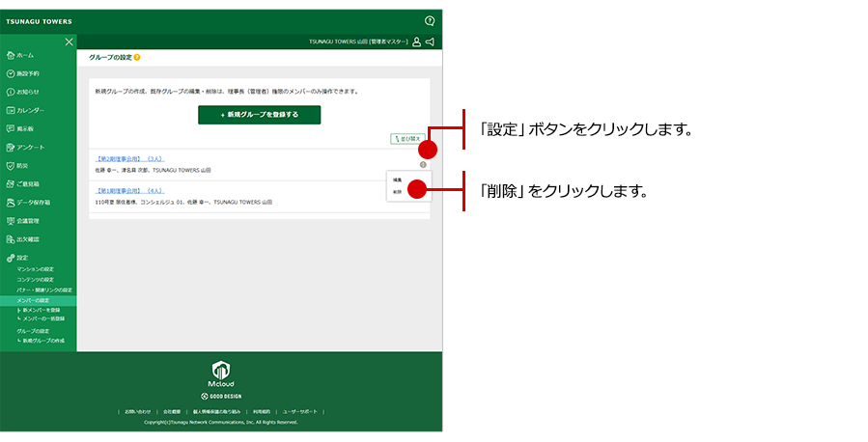The width and height of the screenshot is (868, 442).
Task: Close the sidebar with the X icon
Action: coord(69,41)
